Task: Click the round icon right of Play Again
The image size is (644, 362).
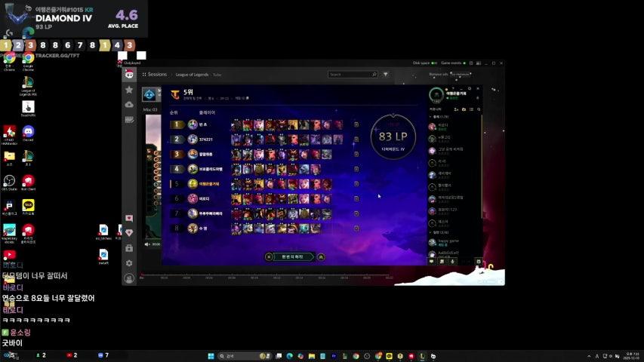Action: pos(321,257)
